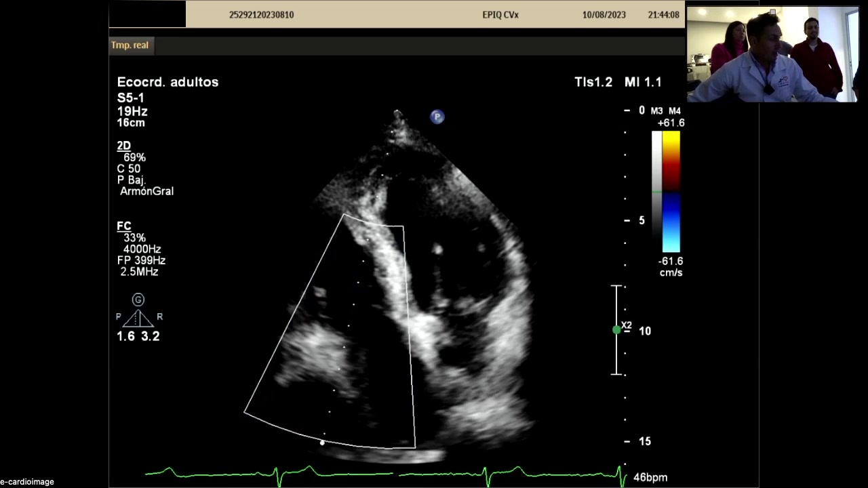Click the 21:44:08 time

click(x=663, y=15)
